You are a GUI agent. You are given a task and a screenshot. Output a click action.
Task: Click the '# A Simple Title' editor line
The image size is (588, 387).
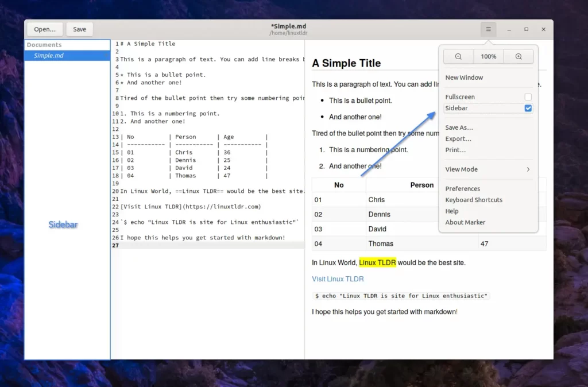(148, 44)
